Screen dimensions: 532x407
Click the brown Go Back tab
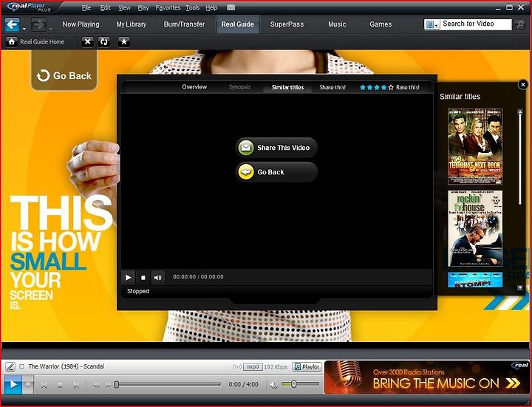[64, 72]
